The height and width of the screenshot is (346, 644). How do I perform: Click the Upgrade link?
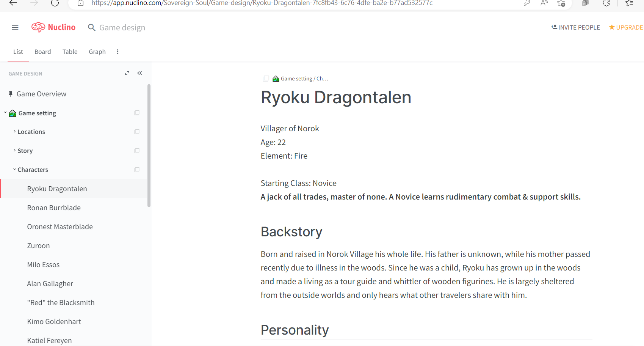[626, 27]
